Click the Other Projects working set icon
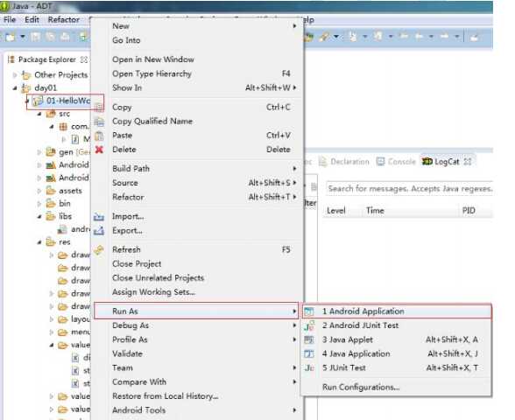Image resolution: width=515 pixels, height=420 pixels. click(26, 75)
